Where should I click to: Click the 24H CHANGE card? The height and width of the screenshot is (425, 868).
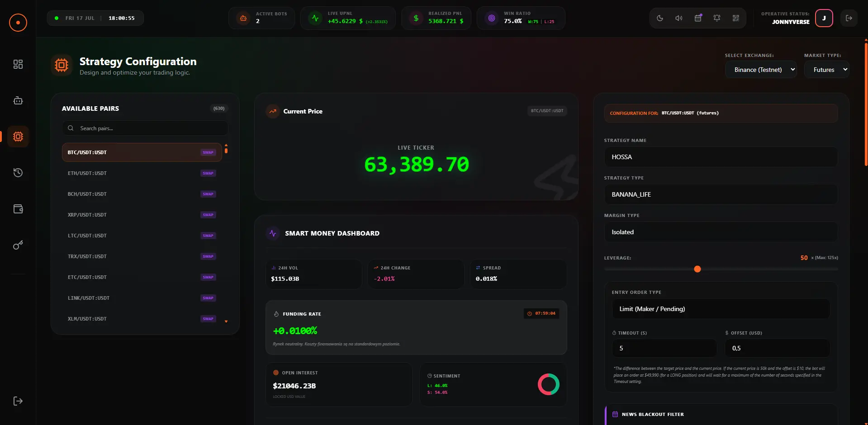point(416,274)
